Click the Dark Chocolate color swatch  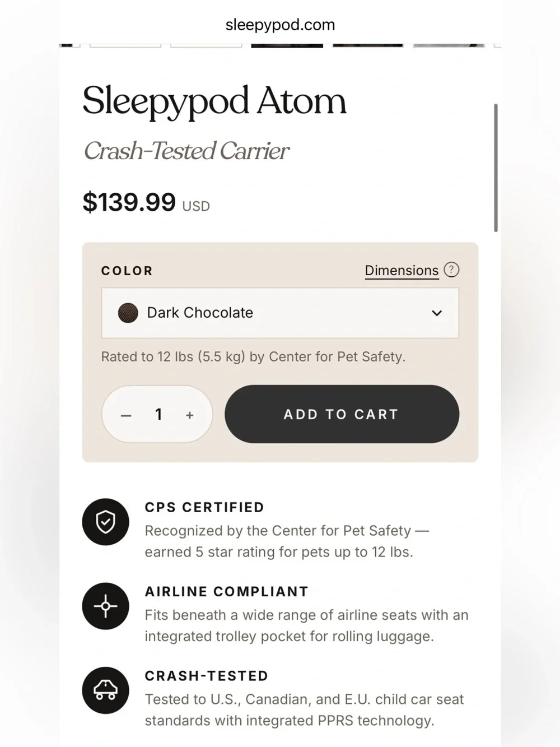click(128, 313)
